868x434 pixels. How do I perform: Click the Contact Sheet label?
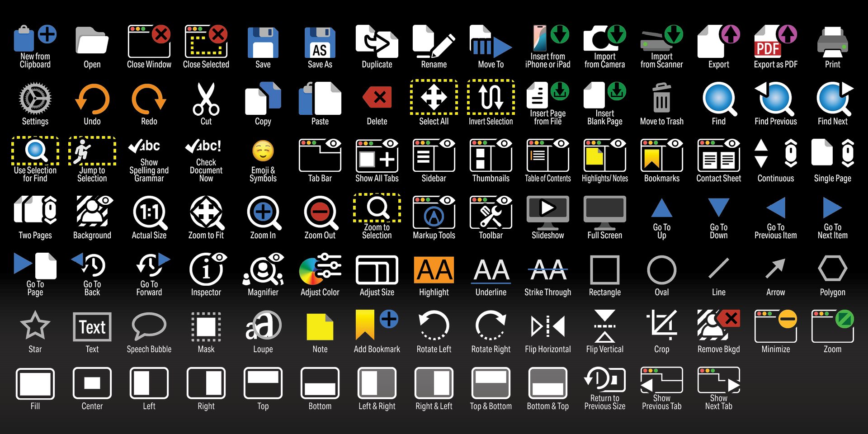pyautogui.click(x=719, y=179)
